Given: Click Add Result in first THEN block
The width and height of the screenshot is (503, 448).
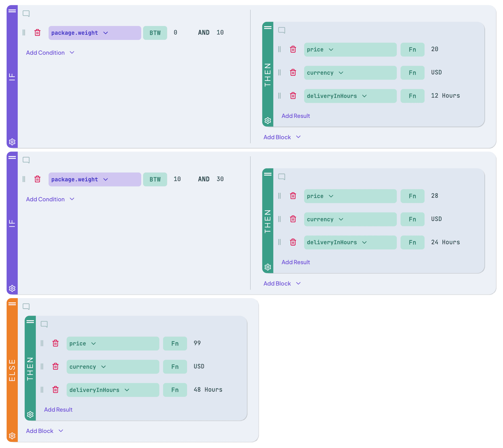Looking at the screenshot, I should (296, 116).
